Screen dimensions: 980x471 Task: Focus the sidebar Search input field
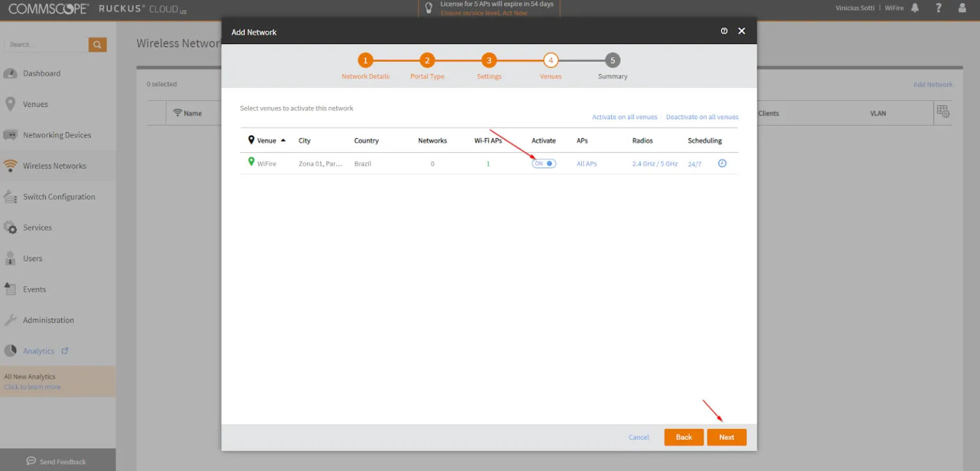(46, 45)
